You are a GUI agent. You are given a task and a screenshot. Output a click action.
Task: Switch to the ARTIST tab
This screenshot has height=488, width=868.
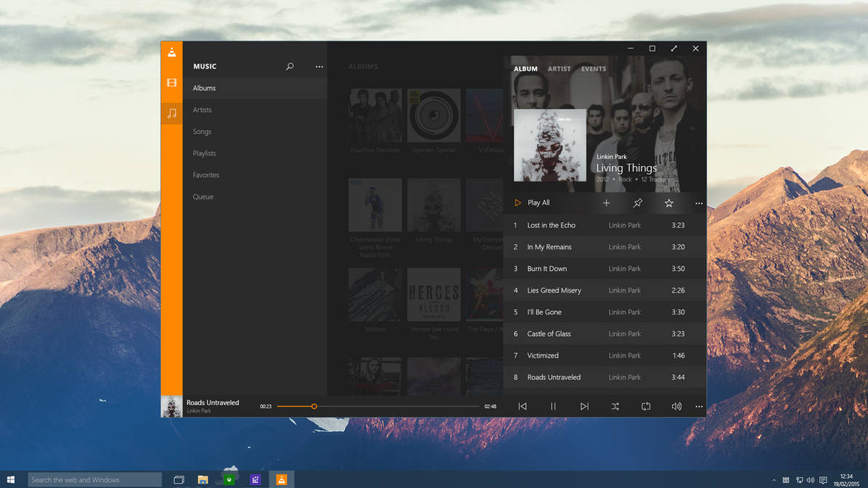(x=559, y=68)
